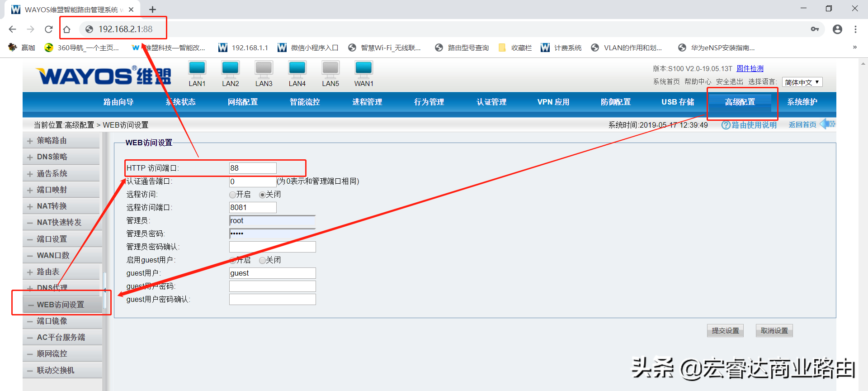The image size is (868, 391).
Task: Open the 帮助中心 link
Action: (x=698, y=82)
